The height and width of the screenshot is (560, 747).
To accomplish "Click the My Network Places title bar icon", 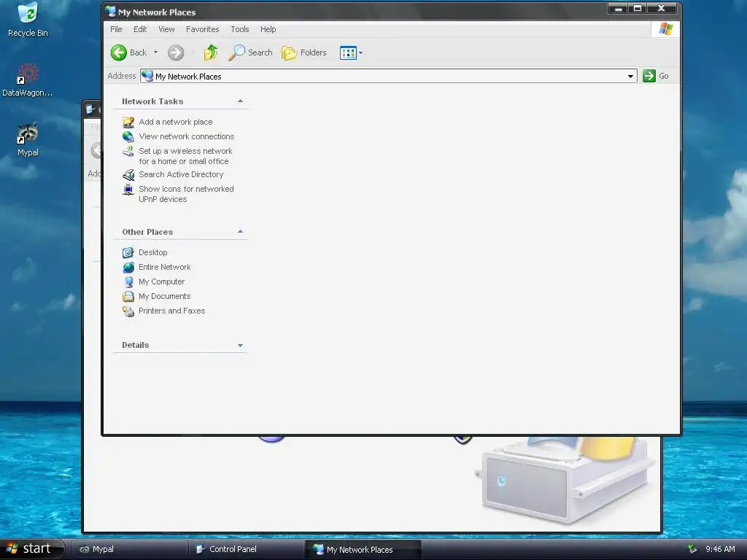I will point(111,12).
